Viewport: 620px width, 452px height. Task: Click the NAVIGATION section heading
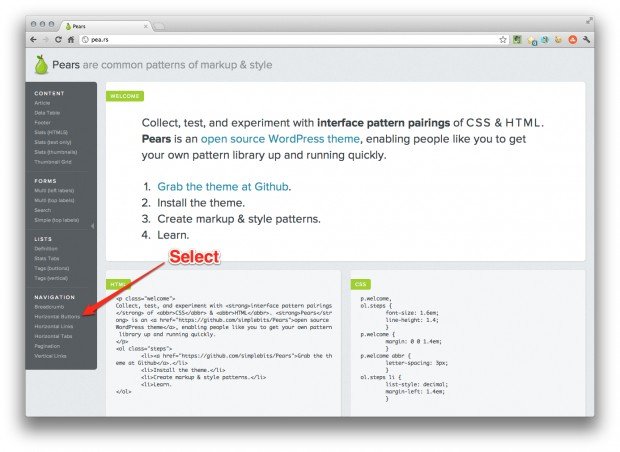pyautogui.click(x=55, y=297)
